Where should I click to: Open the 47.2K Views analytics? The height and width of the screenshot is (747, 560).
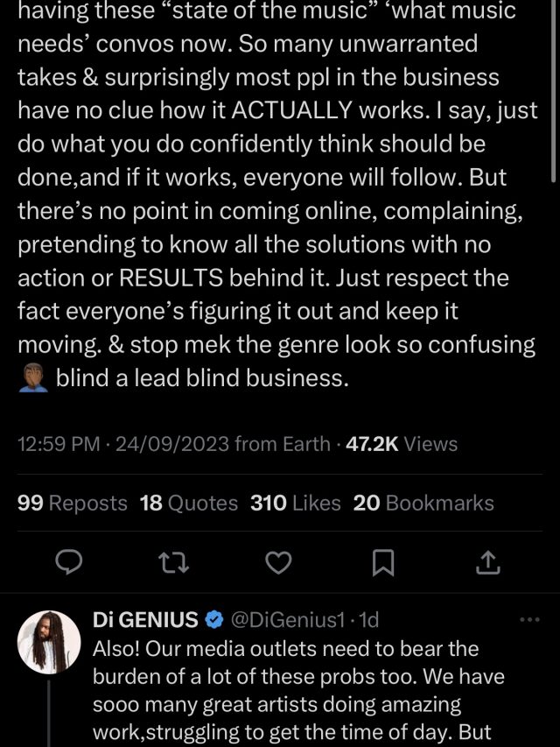coord(402,444)
